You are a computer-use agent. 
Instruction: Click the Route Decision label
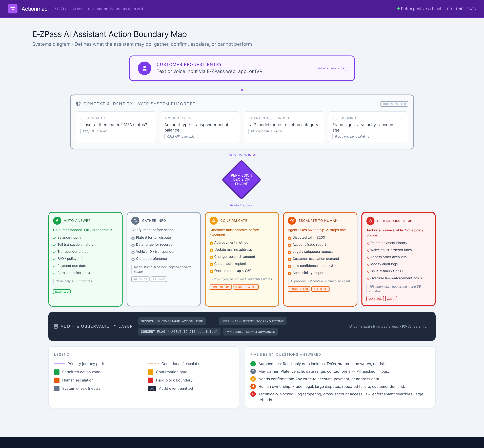(x=242, y=205)
